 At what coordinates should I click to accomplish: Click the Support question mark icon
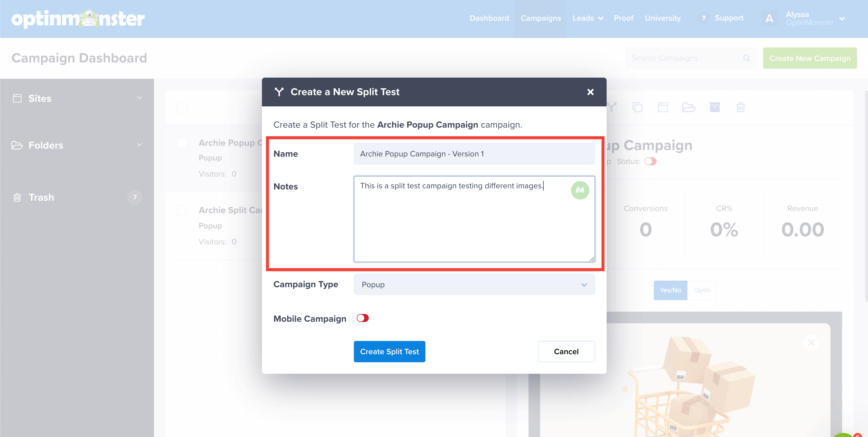tap(704, 18)
